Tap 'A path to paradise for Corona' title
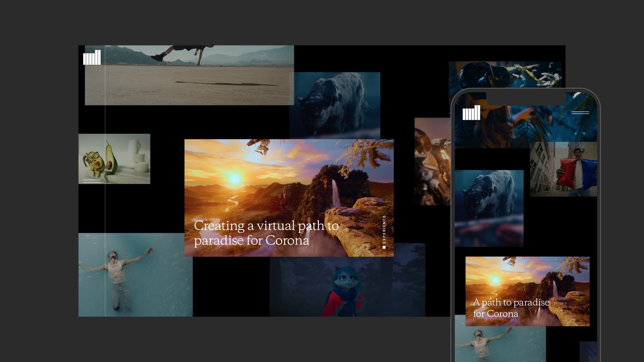 tap(511, 308)
